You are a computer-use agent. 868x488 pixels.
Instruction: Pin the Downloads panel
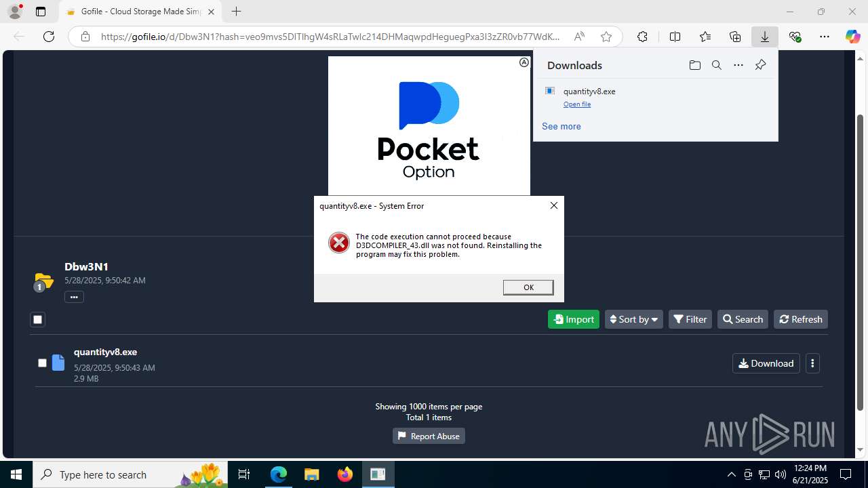pyautogui.click(x=760, y=65)
